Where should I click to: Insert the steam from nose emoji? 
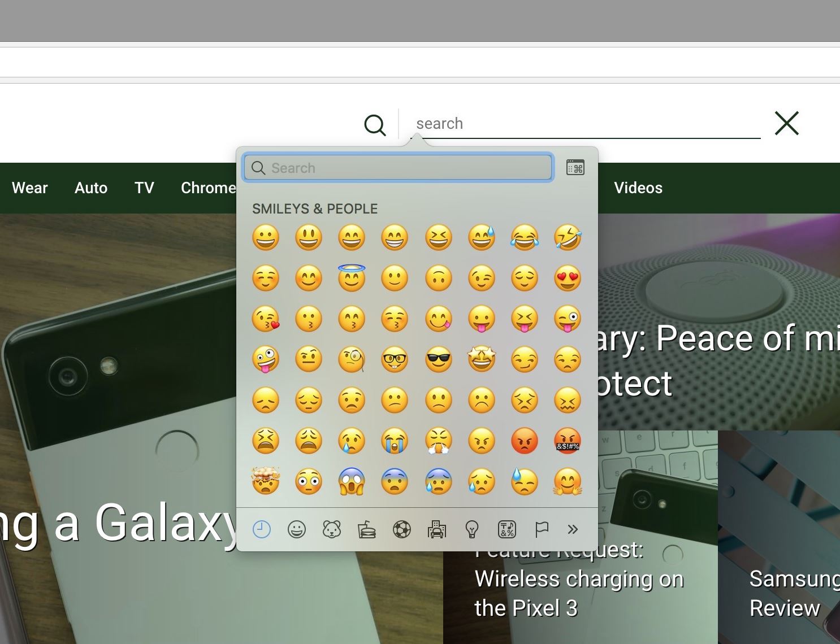coord(439,441)
